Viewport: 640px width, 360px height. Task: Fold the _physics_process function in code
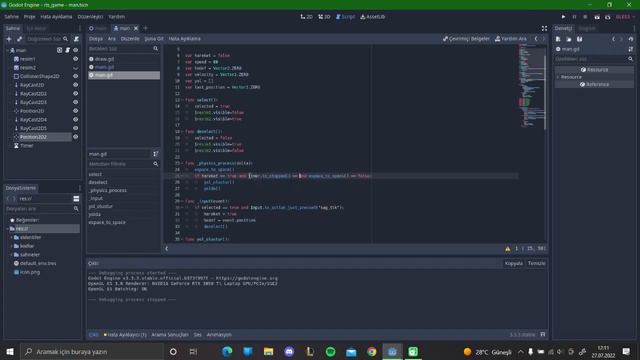[182, 163]
